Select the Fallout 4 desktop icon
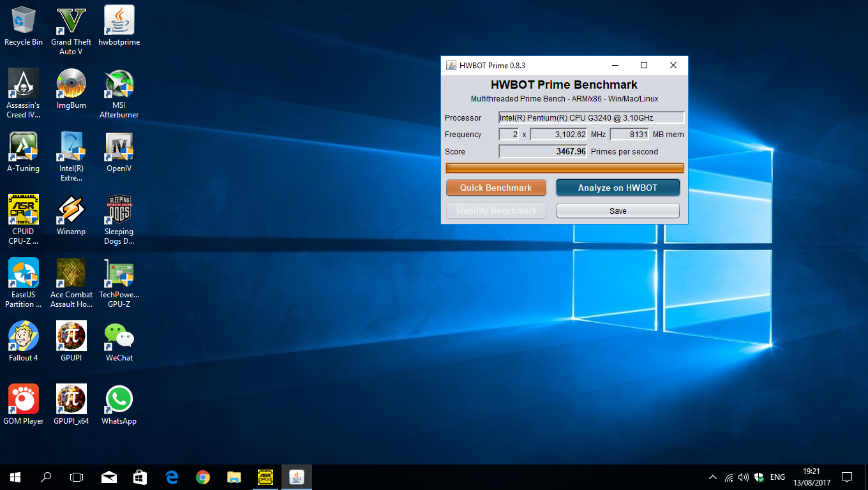Screen dimensions: 868x490 tap(24, 342)
